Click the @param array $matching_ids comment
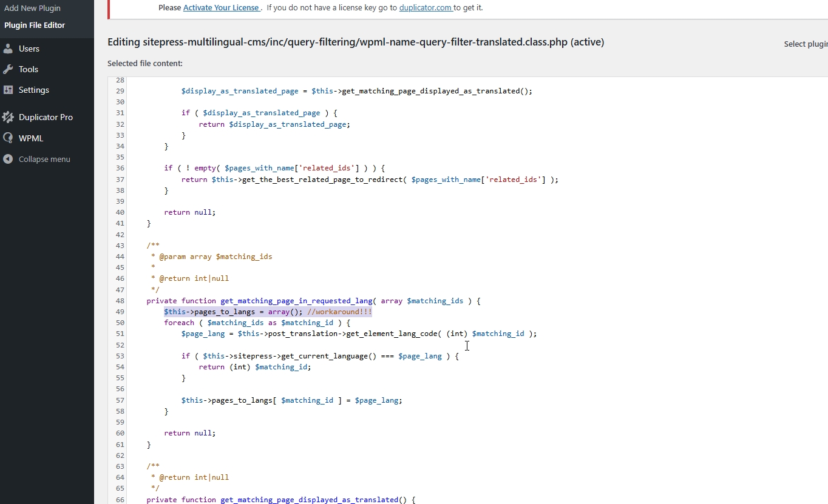Screen dimensions: 828x504 click(215, 257)
